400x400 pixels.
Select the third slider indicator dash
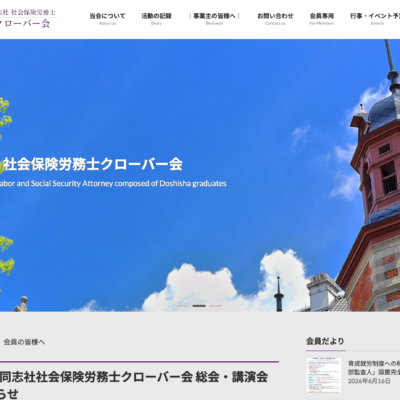pos(216,306)
